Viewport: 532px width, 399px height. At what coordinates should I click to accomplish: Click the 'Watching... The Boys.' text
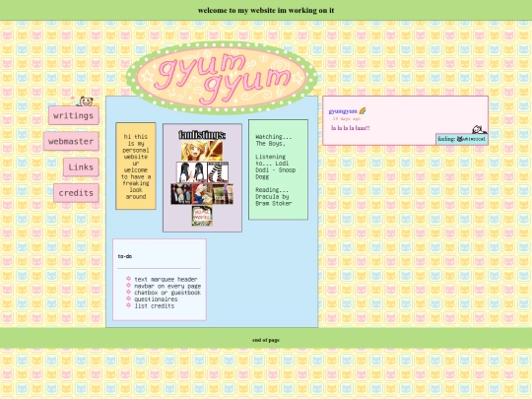tap(274, 140)
